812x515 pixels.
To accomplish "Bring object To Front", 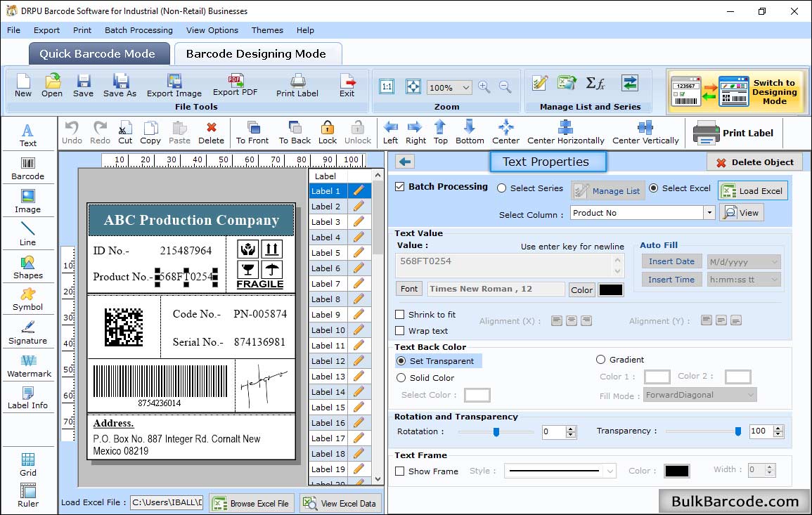I will click(x=252, y=133).
